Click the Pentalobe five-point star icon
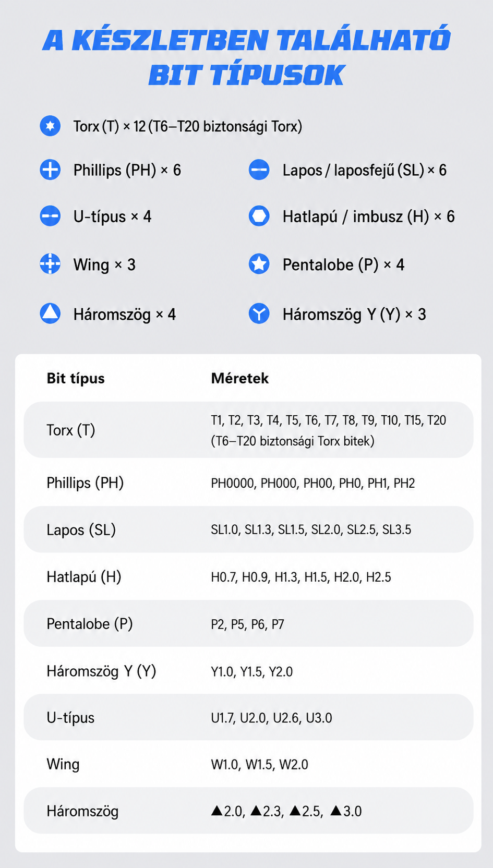The height and width of the screenshot is (868, 493). point(259,264)
